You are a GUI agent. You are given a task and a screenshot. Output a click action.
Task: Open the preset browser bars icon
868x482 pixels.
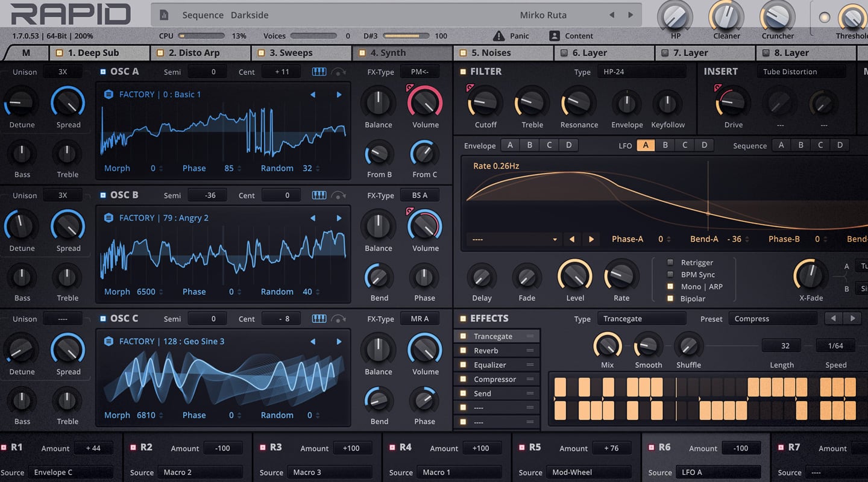[165, 15]
